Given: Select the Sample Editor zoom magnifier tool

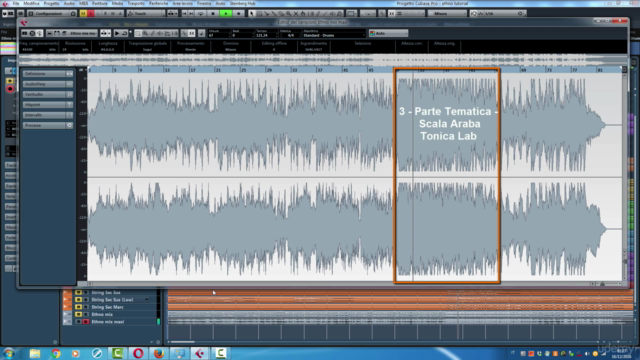Looking at the screenshot, I should [145, 33].
